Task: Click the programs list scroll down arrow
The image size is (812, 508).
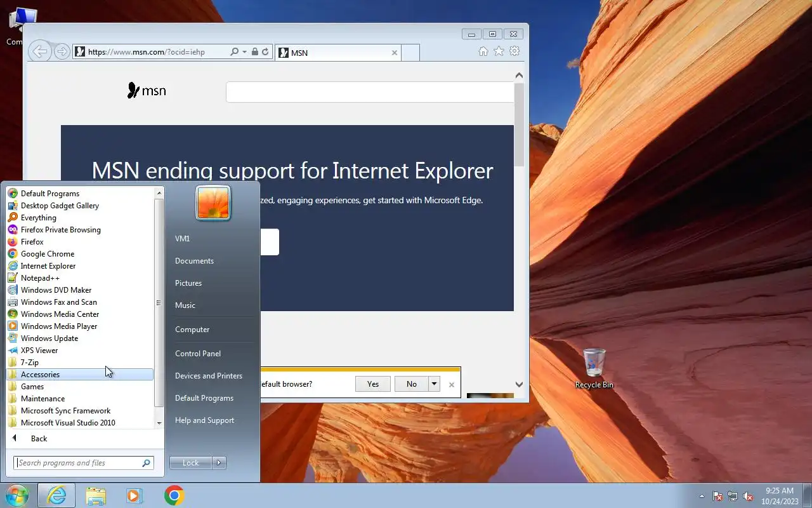Action: pos(159,423)
